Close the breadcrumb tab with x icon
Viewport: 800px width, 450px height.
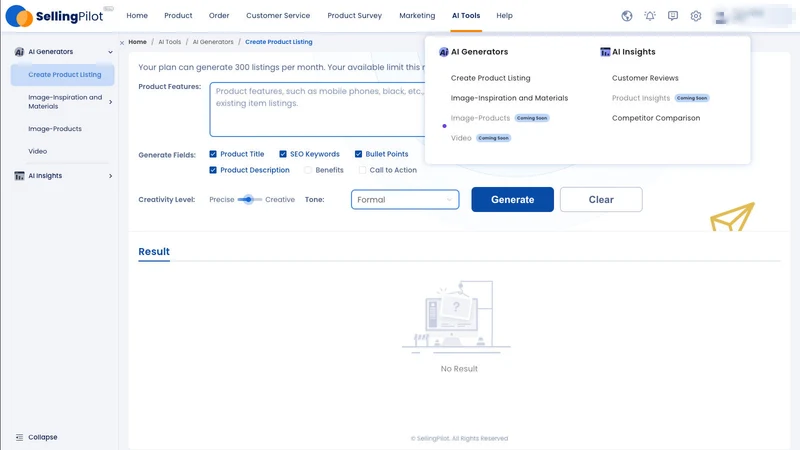[x=122, y=43]
